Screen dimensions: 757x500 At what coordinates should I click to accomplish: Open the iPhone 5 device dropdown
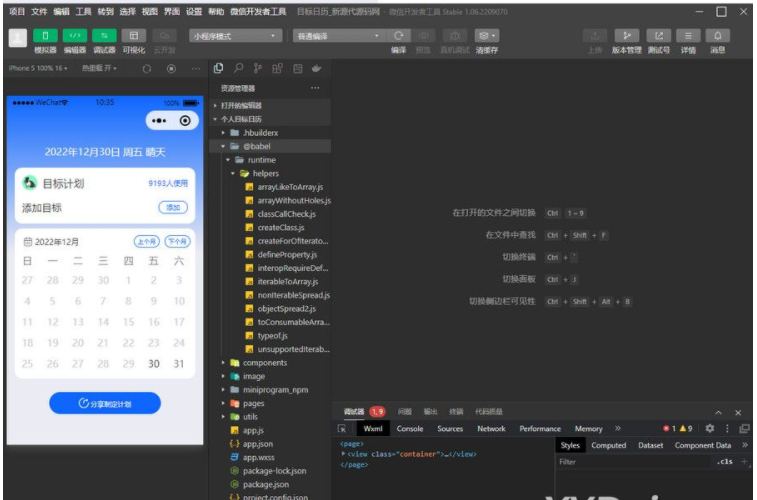click(x=38, y=69)
